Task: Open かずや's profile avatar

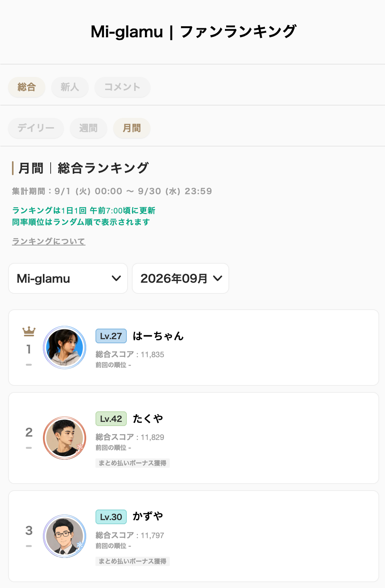Action: click(x=65, y=536)
